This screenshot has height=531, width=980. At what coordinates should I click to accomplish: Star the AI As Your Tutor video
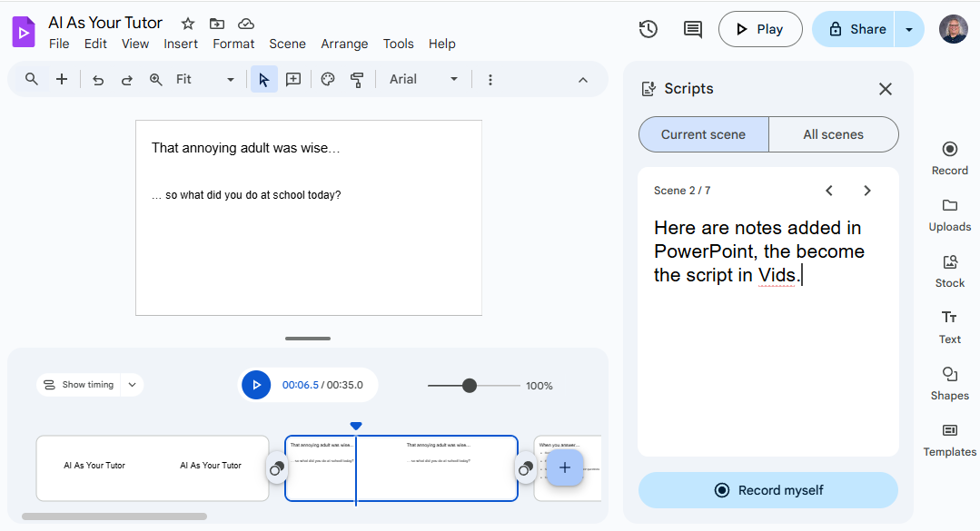[x=188, y=24]
